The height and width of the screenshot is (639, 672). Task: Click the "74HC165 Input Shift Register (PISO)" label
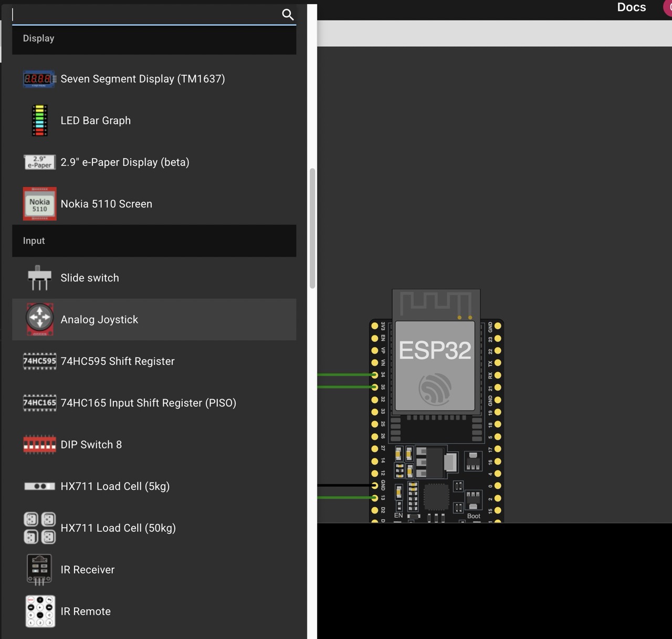(x=149, y=403)
